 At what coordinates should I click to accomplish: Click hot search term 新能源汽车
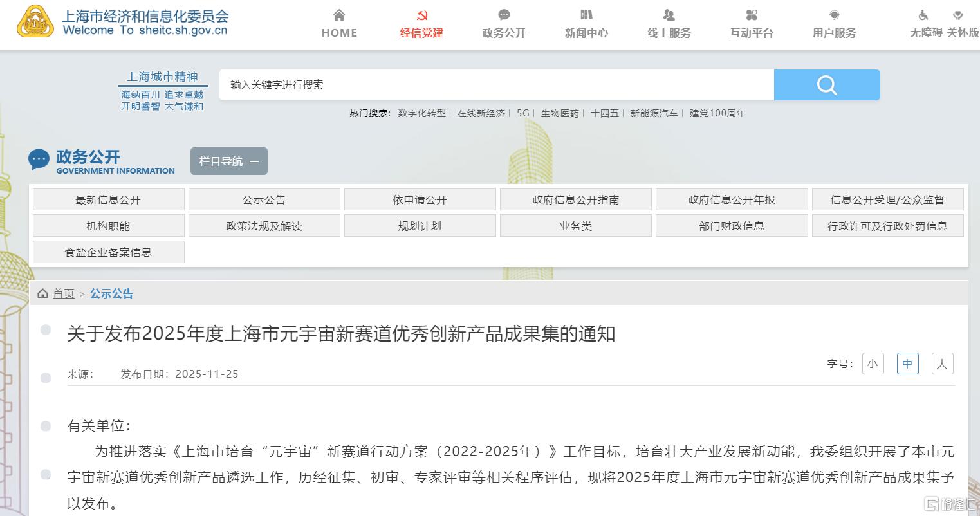coord(654,113)
